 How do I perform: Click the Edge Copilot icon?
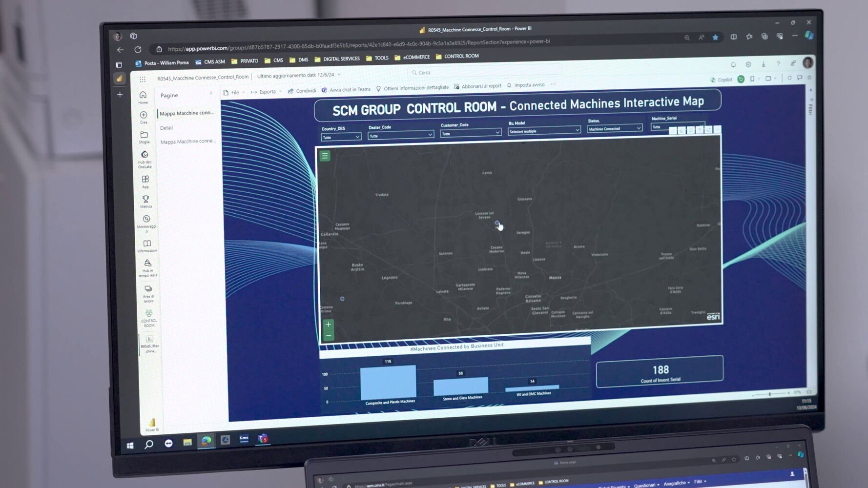coord(809,35)
